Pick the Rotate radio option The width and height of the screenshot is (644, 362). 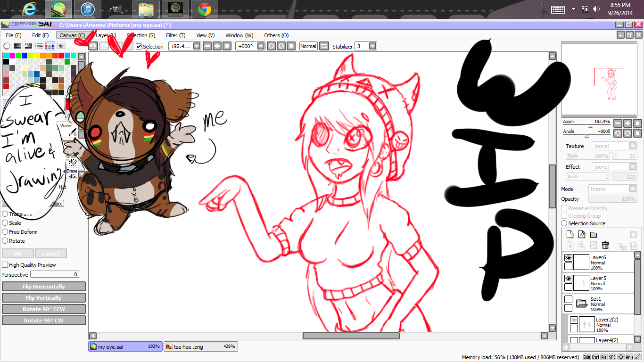point(5,241)
